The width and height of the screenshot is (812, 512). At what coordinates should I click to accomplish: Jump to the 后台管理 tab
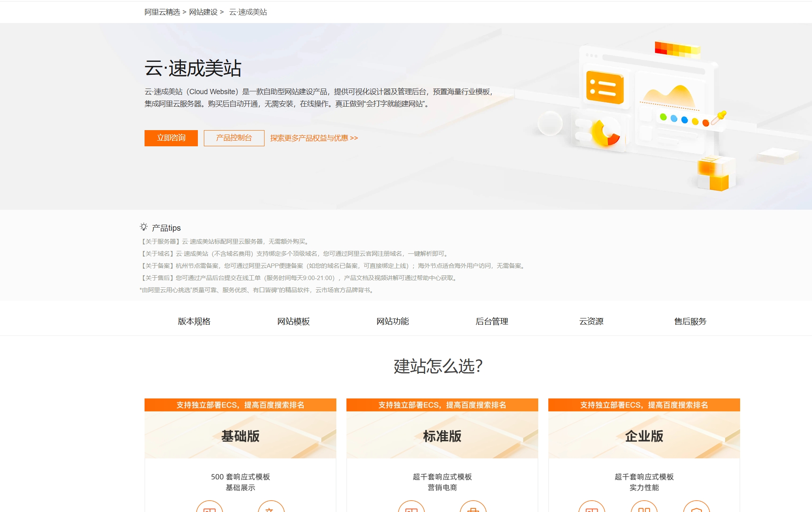pyautogui.click(x=492, y=321)
